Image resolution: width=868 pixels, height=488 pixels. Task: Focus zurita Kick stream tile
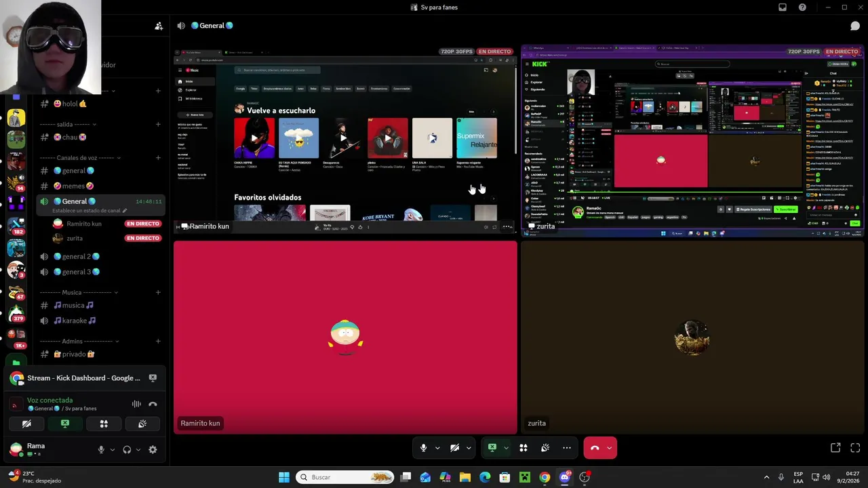[692, 140]
